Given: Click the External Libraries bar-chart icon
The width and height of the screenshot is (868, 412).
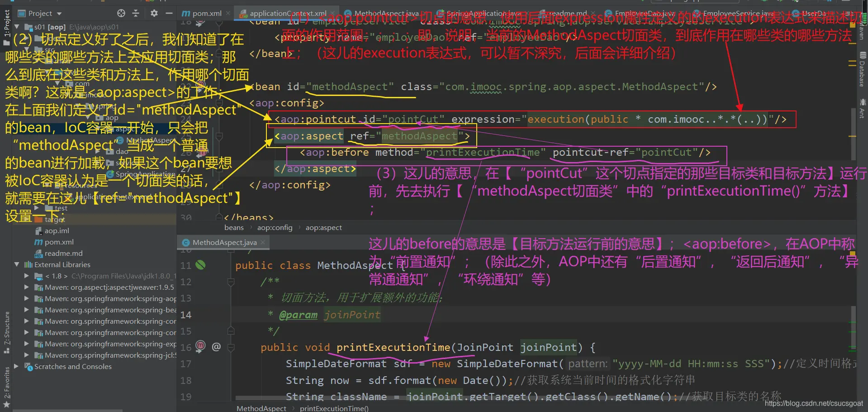Looking at the screenshot, I should pos(28,265).
